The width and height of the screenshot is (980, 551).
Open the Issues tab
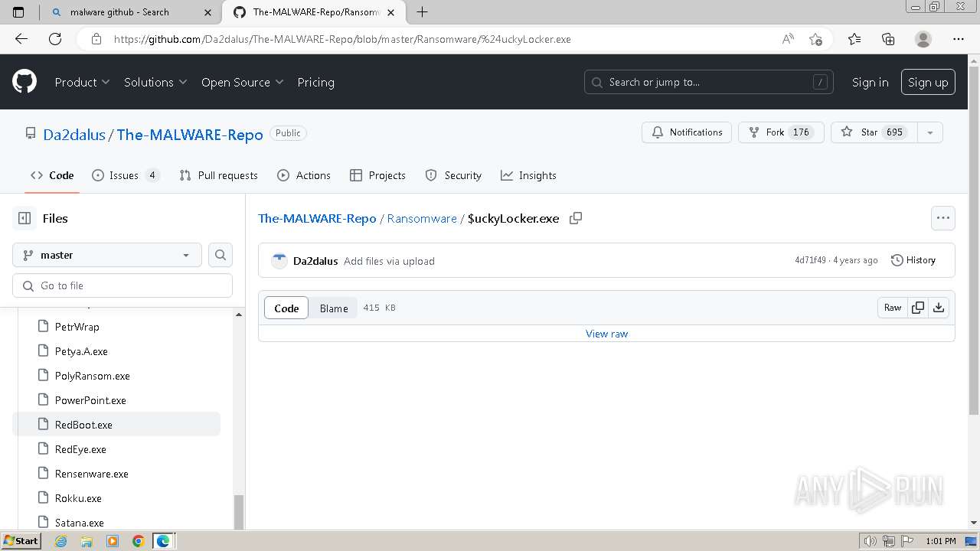(126, 175)
